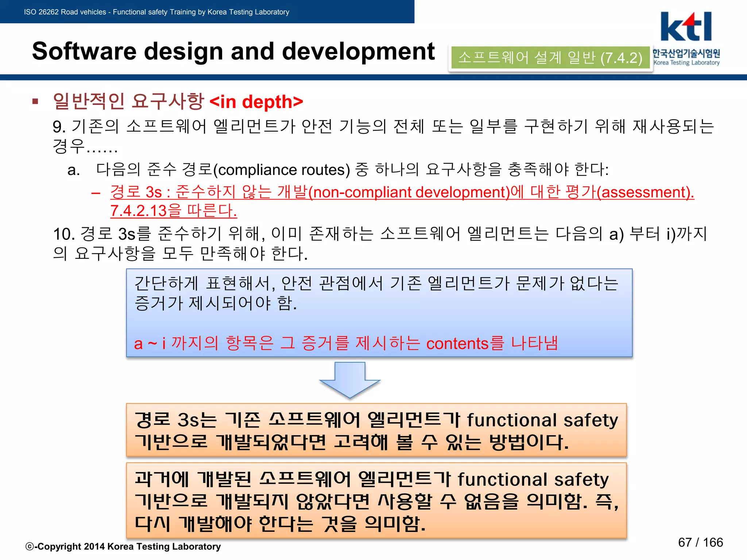The width and height of the screenshot is (747, 560).
Task: Click the ISO 26262 Road vehicles header text
Action: click(x=156, y=12)
